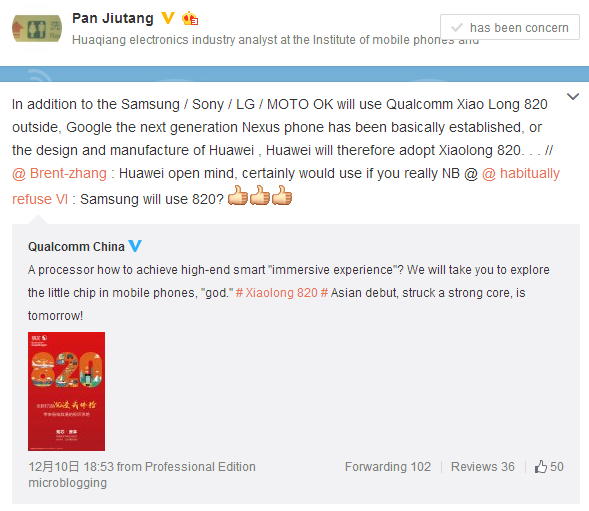Click Qualcomm China's blue verified badge
Image resolution: width=589 pixels, height=511 pixels.
pos(135,246)
